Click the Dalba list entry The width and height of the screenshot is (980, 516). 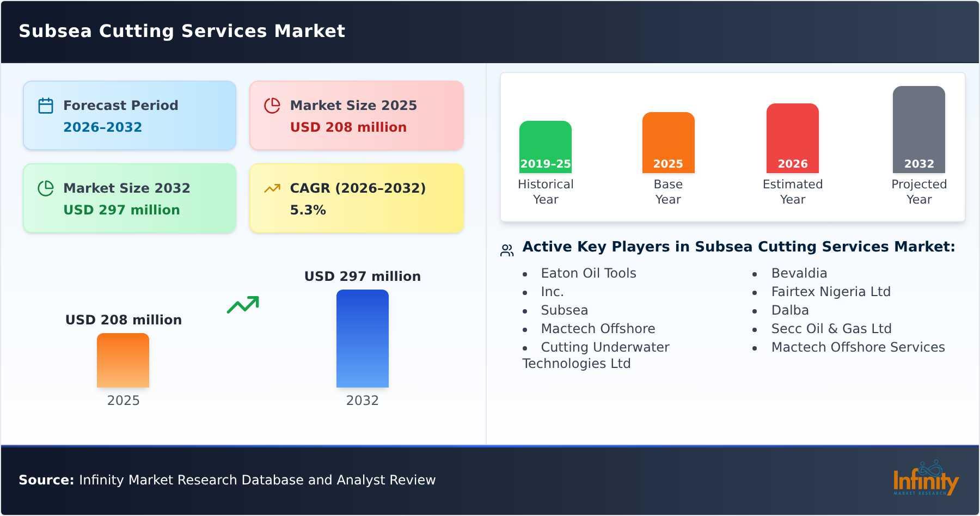tap(790, 310)
